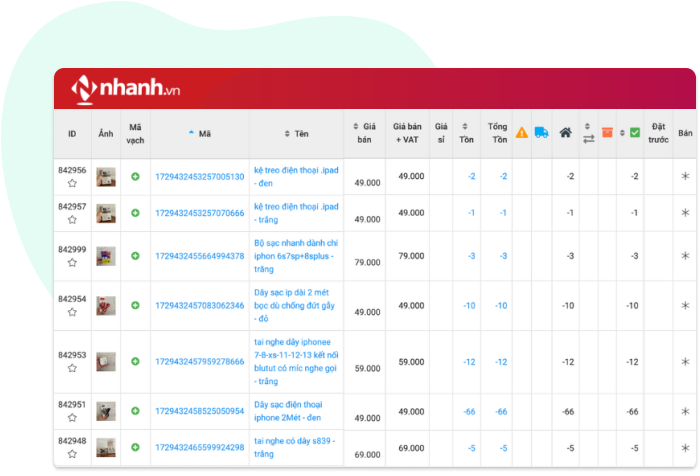
Task: Click stock value -66 in Tồn column
Action: pyautogui.click(x=469, y=412)
